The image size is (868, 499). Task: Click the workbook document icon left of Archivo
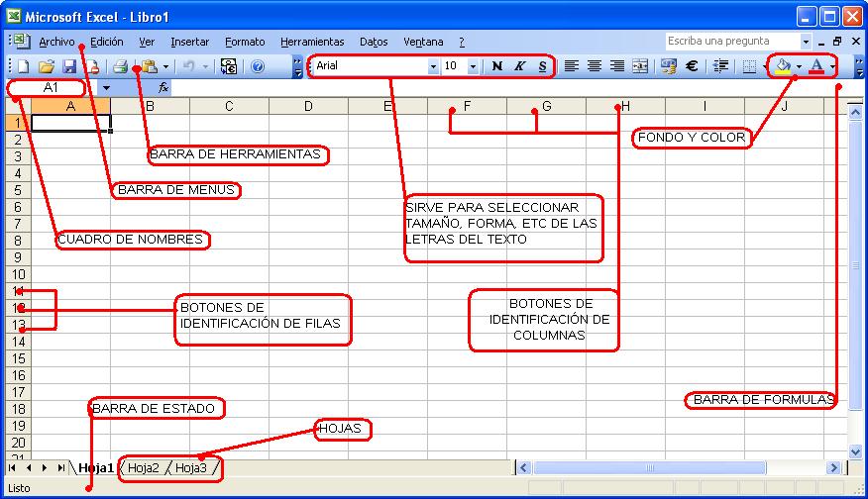tap(21, 42)
